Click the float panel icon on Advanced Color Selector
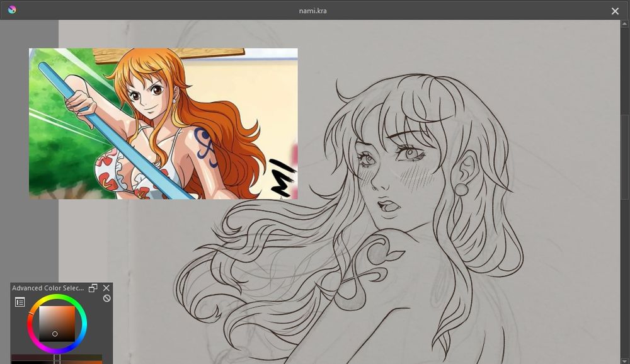 click(93, 288)
